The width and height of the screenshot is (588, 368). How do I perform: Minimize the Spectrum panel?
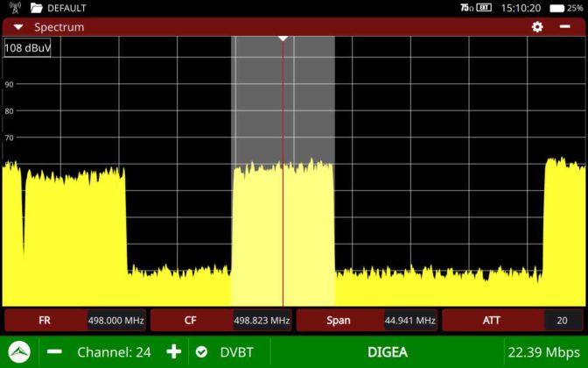(564, 27)
